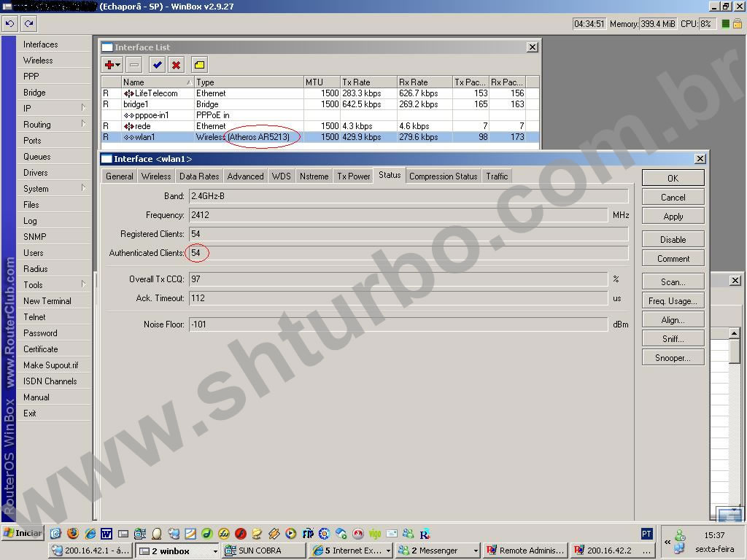
Task: Open Queues from the sidebar menu
Action: 36,157
